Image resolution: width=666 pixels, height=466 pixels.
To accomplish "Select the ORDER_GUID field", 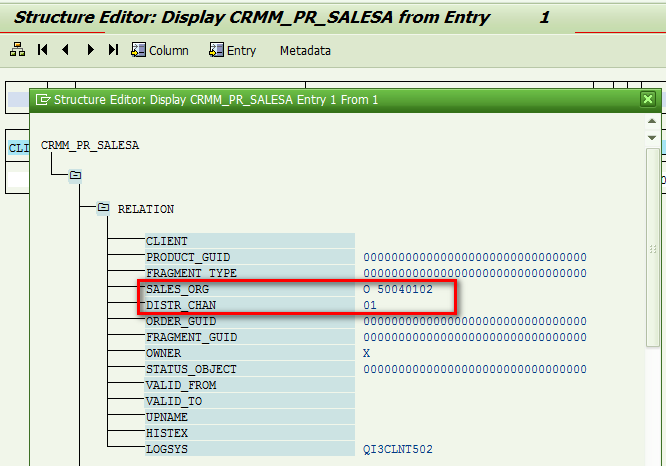I will pyautogui.click(x=250, y=321).
